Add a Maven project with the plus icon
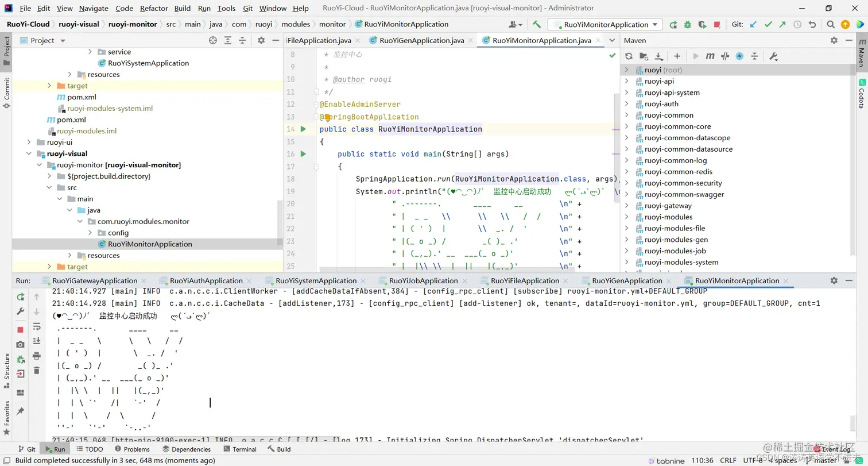 677,56
